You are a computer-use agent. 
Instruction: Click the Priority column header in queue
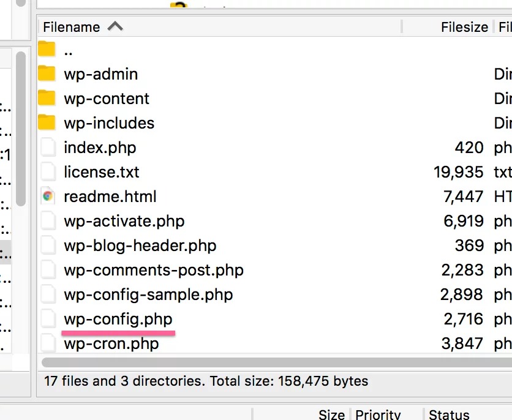378,414
